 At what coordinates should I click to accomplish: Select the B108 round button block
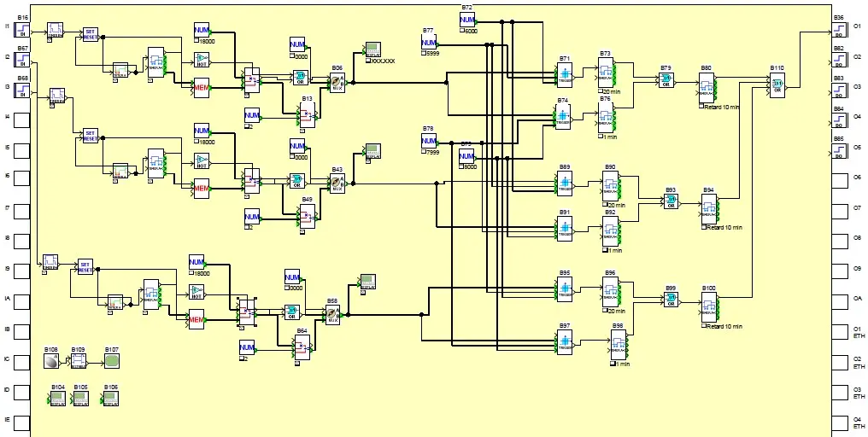(50, 362)
